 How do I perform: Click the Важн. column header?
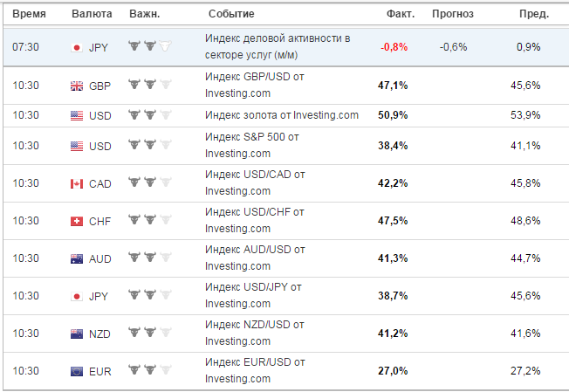145,14
